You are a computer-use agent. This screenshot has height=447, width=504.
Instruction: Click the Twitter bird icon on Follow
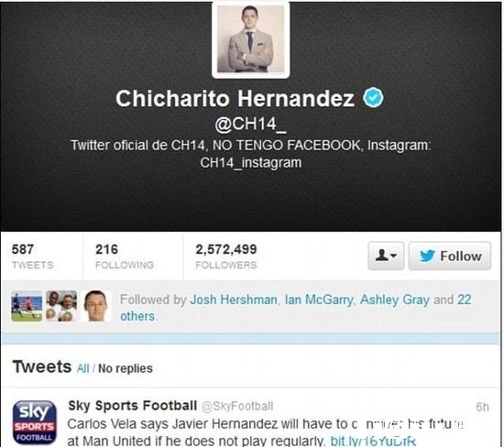pos(427,256)
